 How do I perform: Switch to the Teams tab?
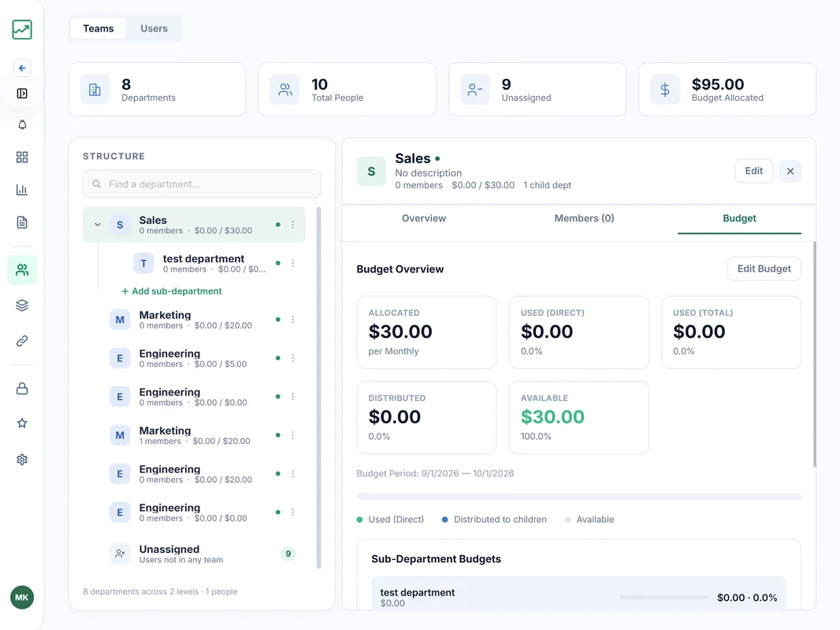(98, 28)
